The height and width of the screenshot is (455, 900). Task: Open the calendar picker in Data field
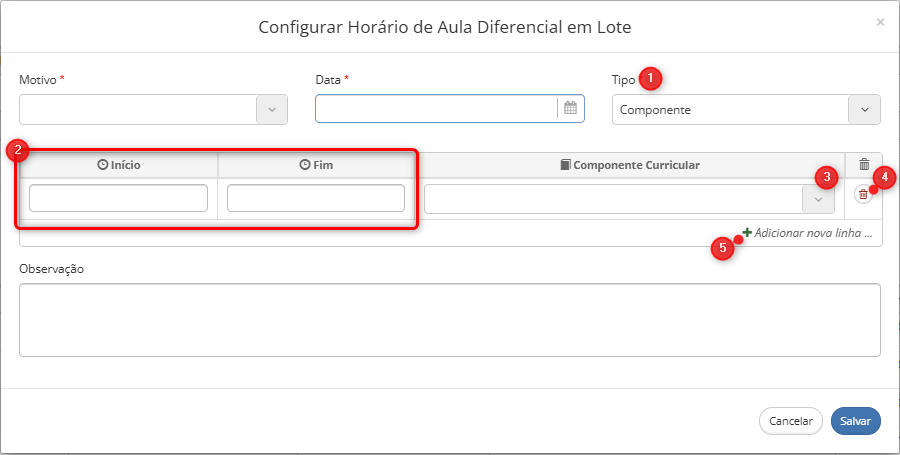[x=570, y=108]
